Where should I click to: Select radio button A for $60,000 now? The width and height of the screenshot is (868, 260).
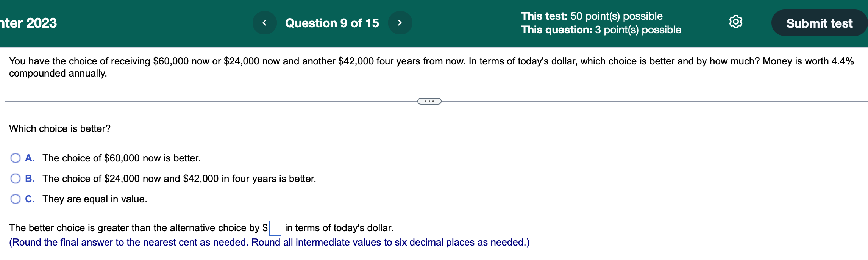pyautogui.click(x=15, y=158)
